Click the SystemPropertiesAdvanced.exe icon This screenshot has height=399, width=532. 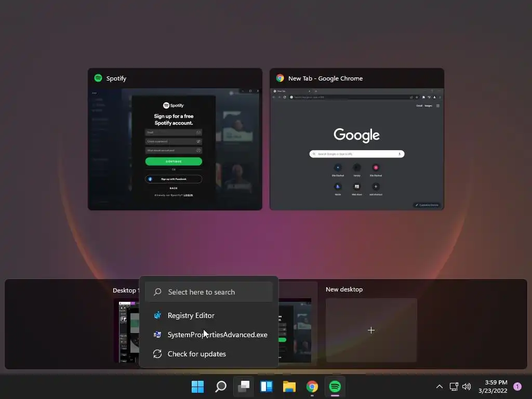(x=157, y=335)
